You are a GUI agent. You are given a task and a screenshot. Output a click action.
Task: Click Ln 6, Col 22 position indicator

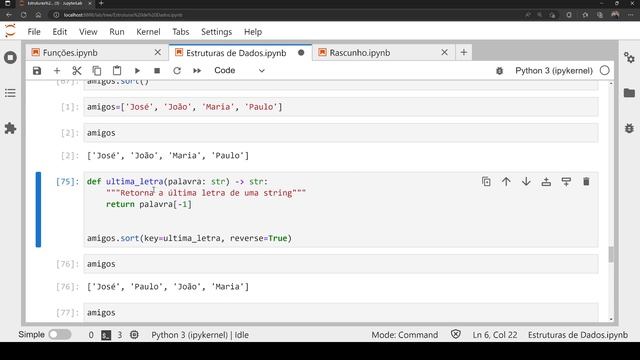point(495,335)
